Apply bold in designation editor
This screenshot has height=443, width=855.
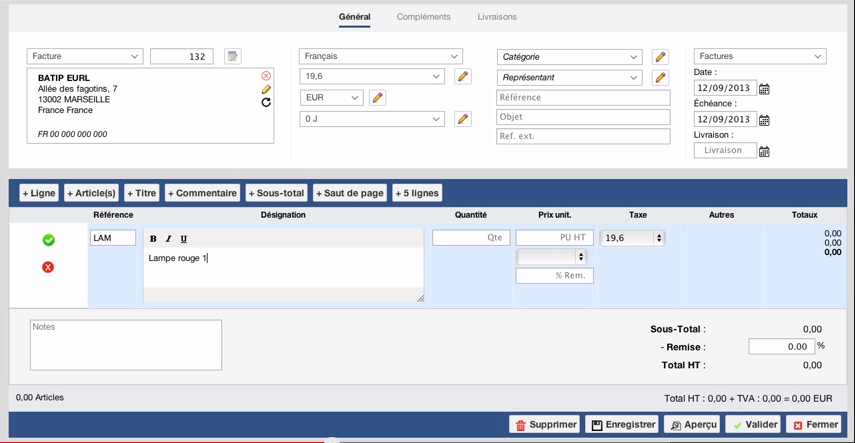[153, 239]
